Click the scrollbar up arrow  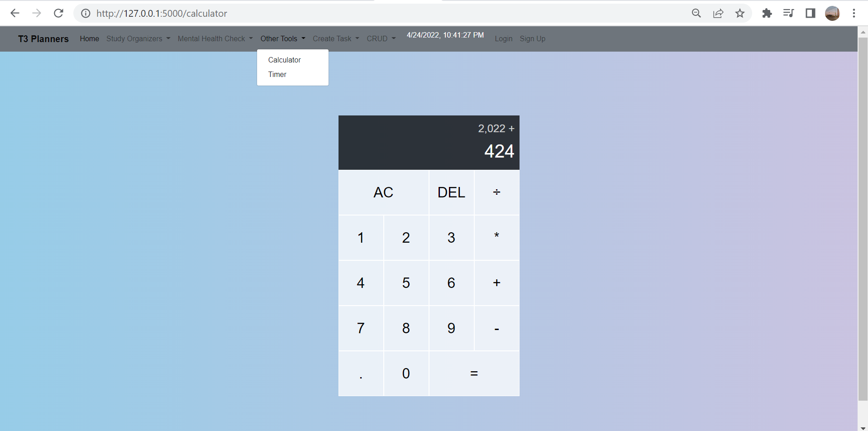tap(863, 32)
